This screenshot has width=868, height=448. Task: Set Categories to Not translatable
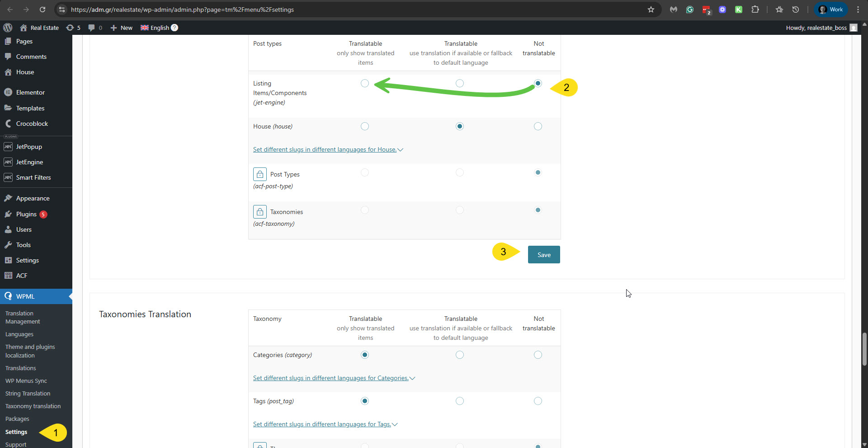point(538,355)
